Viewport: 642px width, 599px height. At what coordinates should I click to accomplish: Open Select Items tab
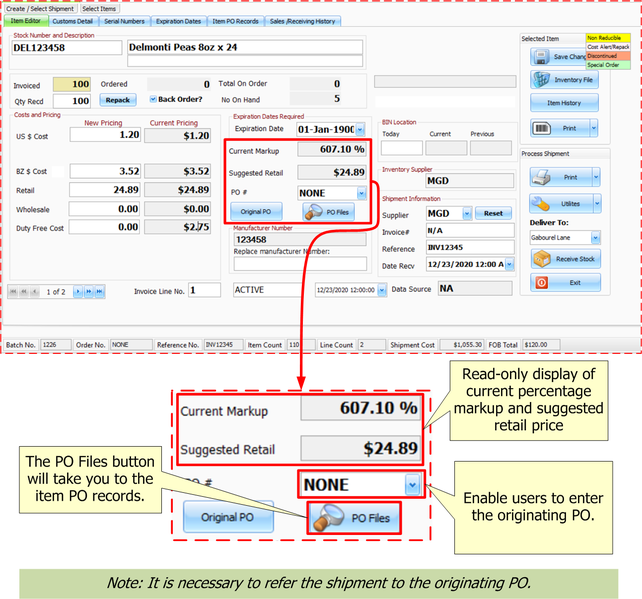point(99,9)
